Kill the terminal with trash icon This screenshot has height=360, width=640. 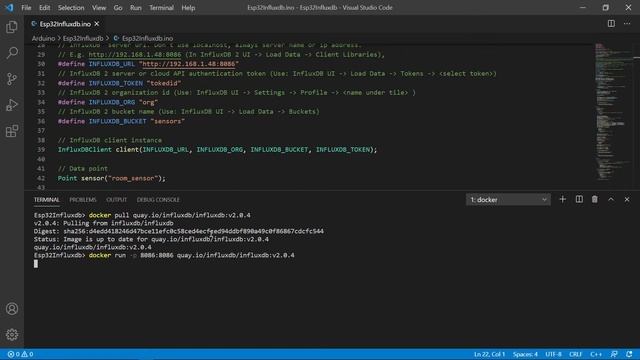[595, 199]
